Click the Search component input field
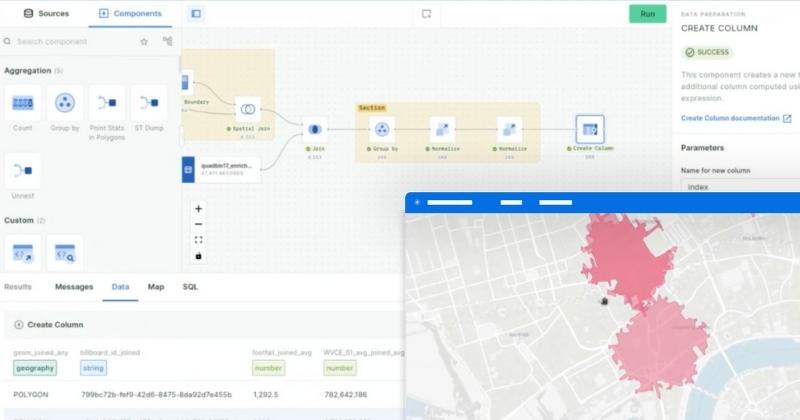This screenshot has height=420, width=800. [x=70, y=42]
